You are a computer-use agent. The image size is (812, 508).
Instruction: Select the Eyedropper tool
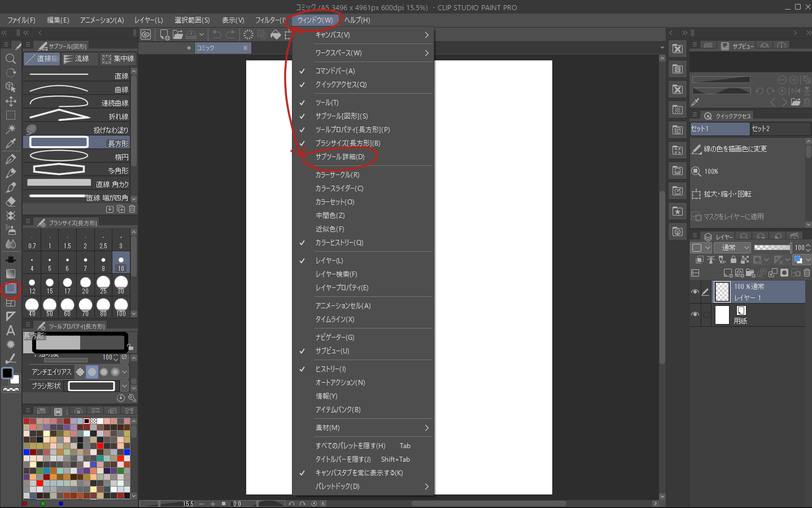pyautogui.click(x=10, y=144)
